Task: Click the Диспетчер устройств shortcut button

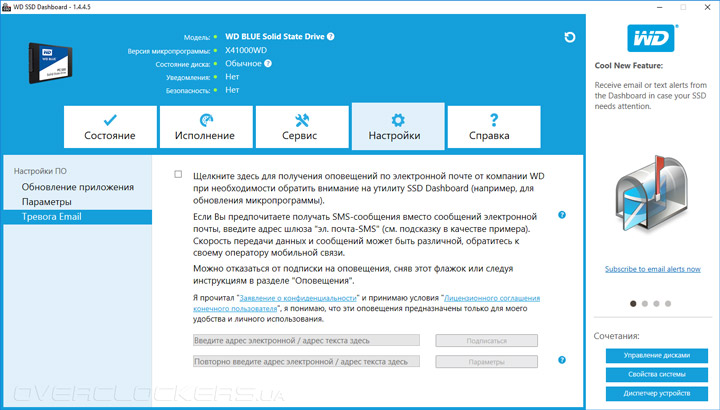Action: click(x=657, y=393)
